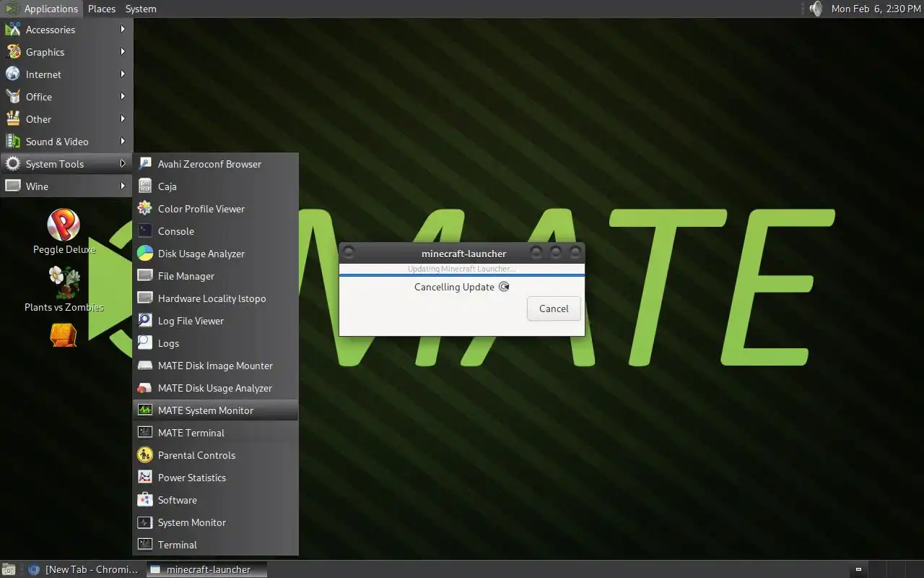Image resolution: width=924 pixels, height=578 pixels.
Task: Click the Accessories category icon
Action: point(13,30)
